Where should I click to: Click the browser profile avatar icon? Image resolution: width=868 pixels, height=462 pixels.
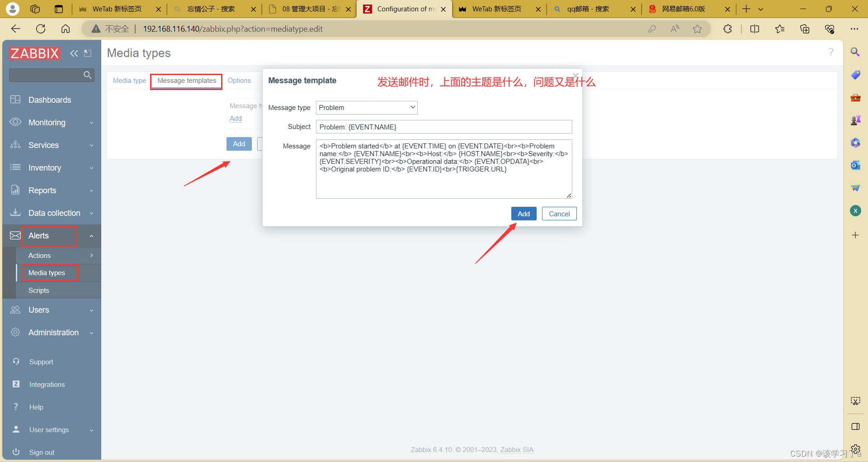coord(13,9)
